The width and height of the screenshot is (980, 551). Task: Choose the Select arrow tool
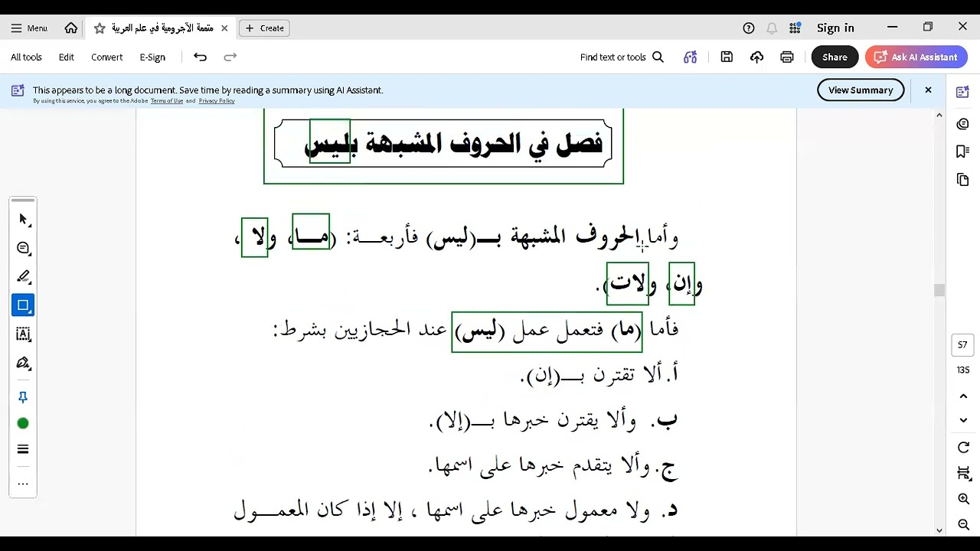(23, 220)
